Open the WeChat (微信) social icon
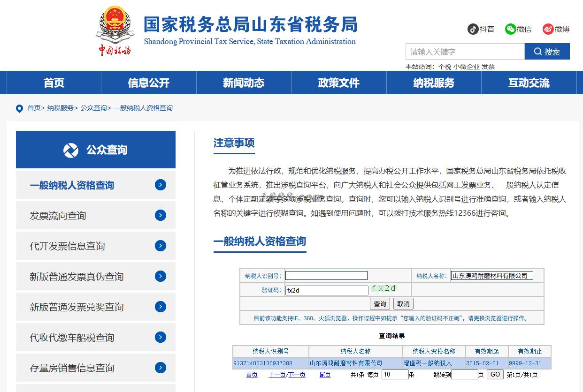The width and height of the screenshot is (583, 392). 510,29
